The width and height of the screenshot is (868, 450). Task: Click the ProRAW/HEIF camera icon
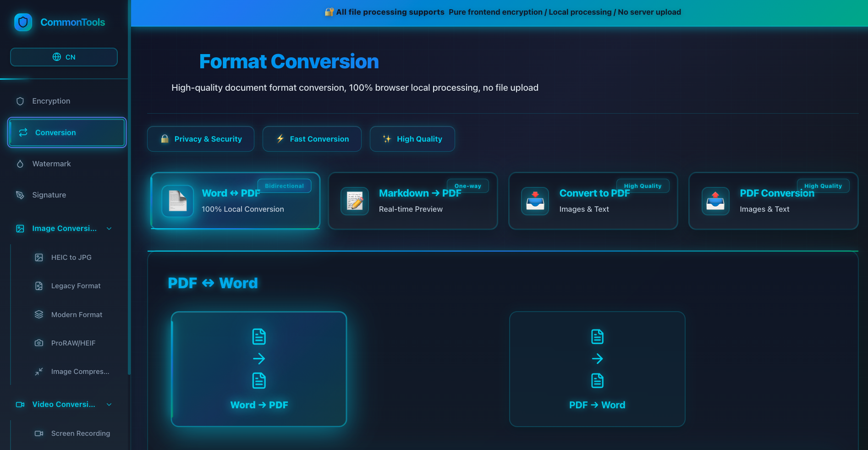point(39,343)
